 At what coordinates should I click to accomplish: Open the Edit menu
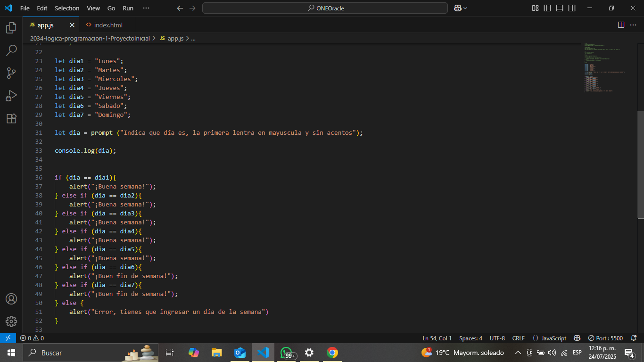click(x=42, y=8)
